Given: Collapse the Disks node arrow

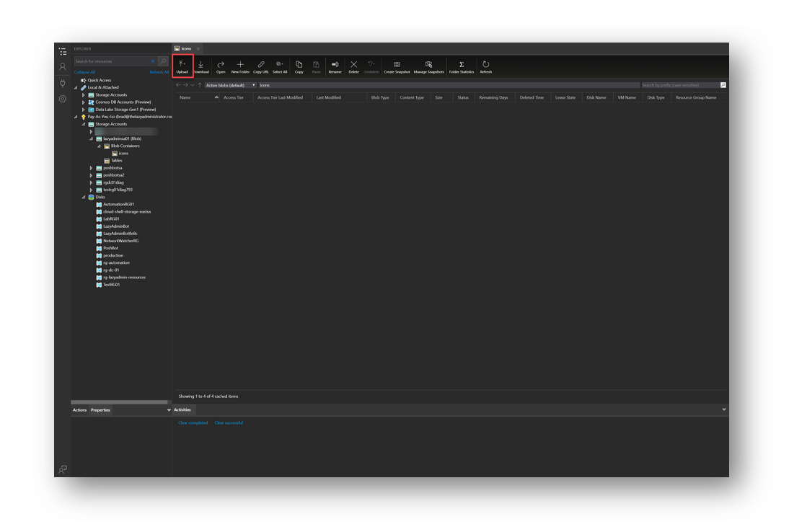Looking at the screenshot, I should point(84,197).
